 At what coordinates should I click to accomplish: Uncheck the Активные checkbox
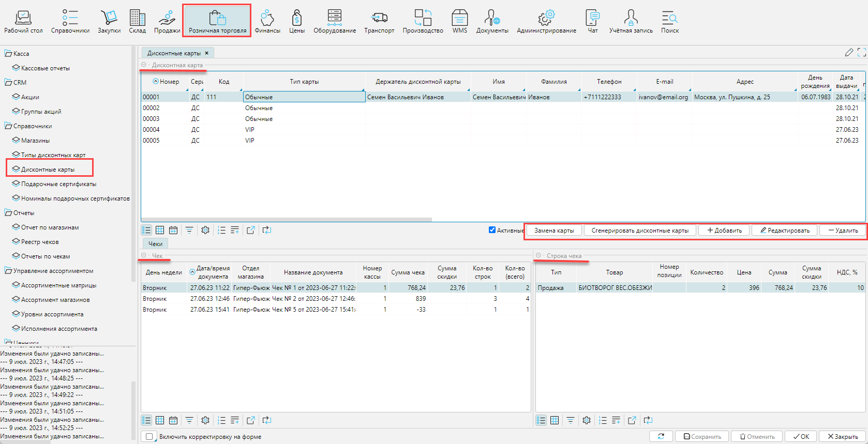click(x=492, y=230)
